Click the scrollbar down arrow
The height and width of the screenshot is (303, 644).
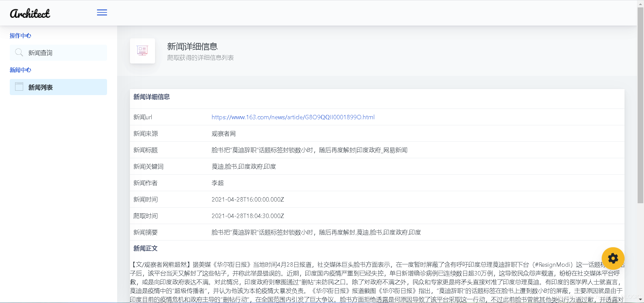(640, 299)
